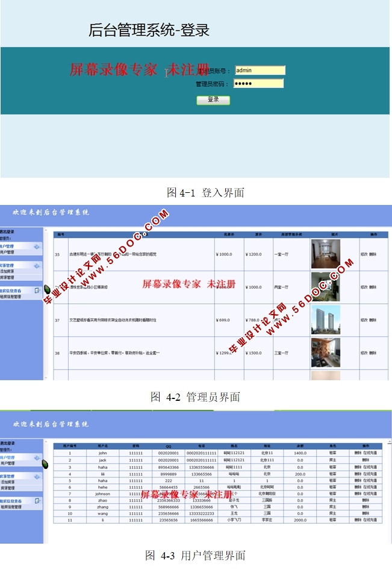Collapse 房源管理 arrow icon in room listing panel
Image resolution: width=392 pixels, height=572 pixels.
pyautogui.click(x=37, y=265)
